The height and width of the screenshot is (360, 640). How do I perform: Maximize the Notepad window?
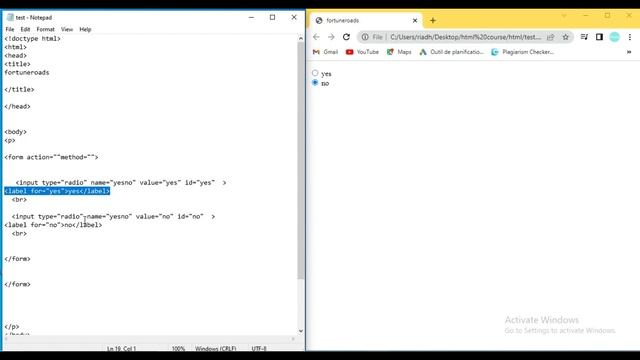tap(272, 18)
